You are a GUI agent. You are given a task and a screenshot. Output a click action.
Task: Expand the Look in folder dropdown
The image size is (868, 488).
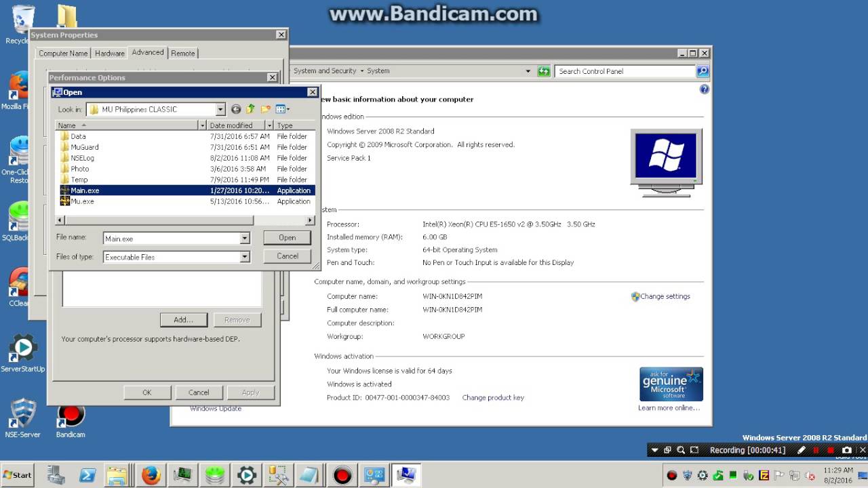(x=220, y=109)
